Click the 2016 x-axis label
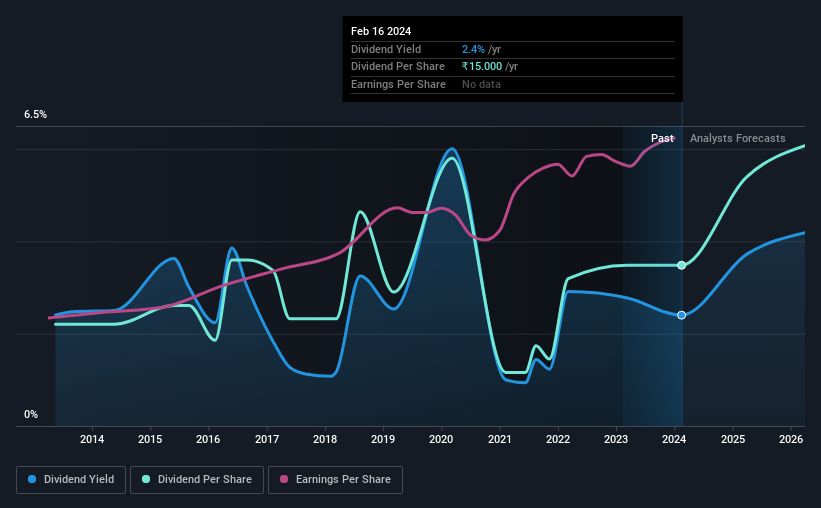The height and width of the screenshot is (508, 821). click(208, 439)
